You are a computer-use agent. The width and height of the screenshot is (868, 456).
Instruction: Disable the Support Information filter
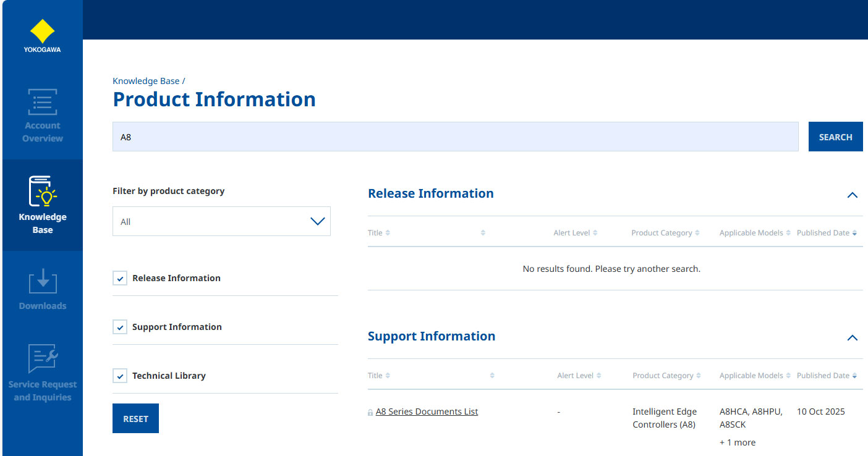click(119, 327)
